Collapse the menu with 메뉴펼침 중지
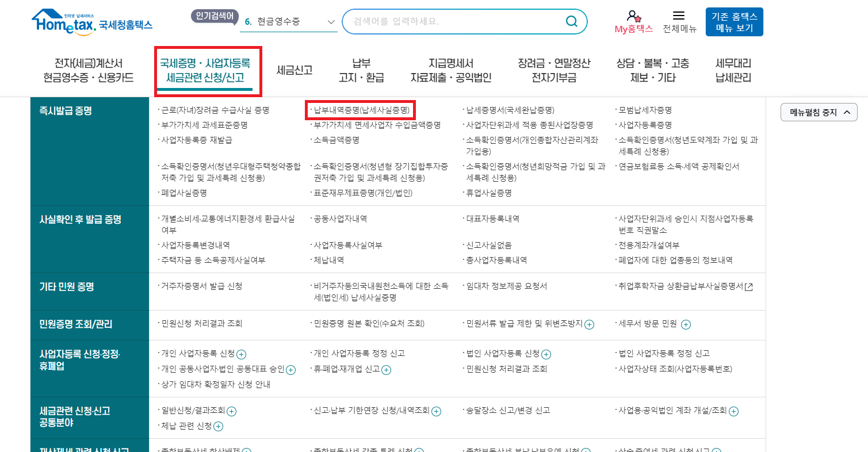Image resolution: width=868 pixels, height=452 pixels. click(x=819, y=112)
